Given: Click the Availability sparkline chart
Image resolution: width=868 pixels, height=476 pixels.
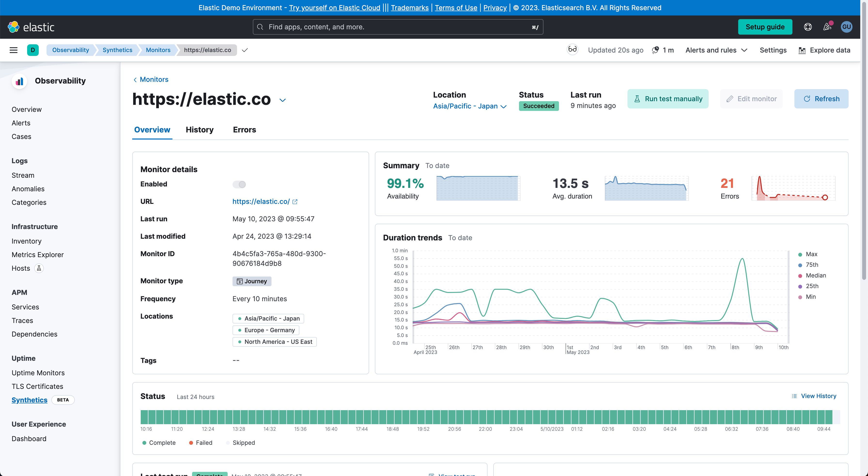Looking at the screenshot, I should point(478,188).
